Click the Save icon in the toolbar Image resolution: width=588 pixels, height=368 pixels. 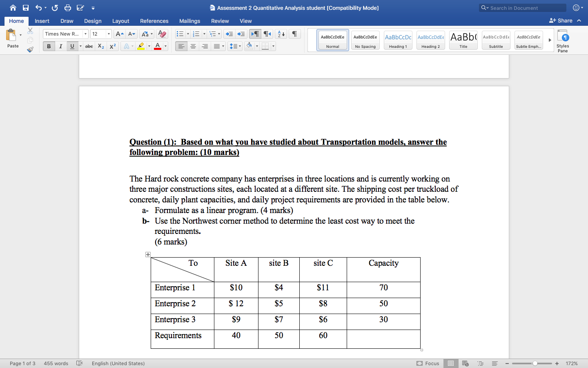[x=25, y=7]
